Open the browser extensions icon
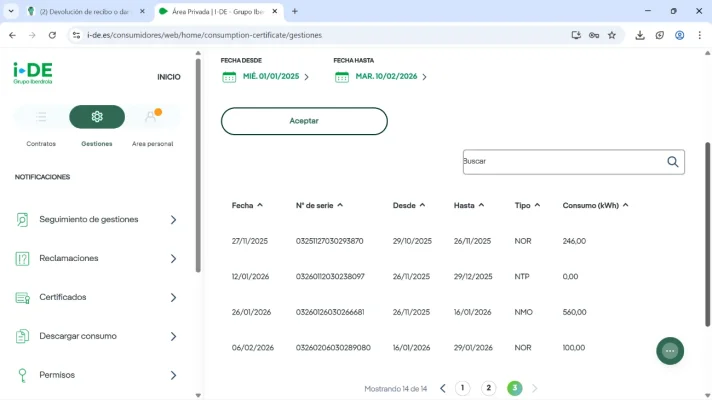Image resolution: width=712 pixels, height=400 pixels. (660, 35)
